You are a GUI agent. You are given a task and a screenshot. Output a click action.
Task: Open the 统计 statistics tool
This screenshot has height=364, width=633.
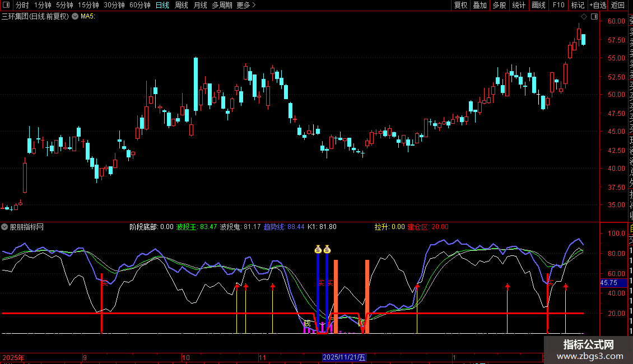[x=519, y=5]
